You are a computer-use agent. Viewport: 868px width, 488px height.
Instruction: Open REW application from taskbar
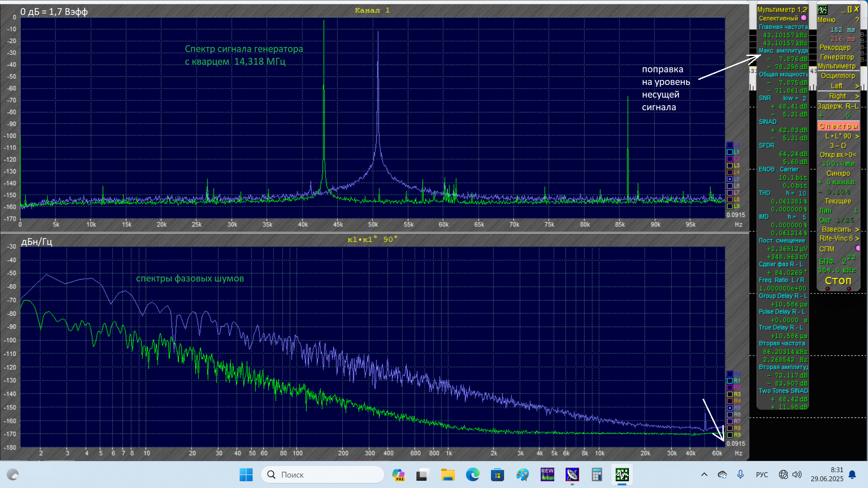click(547, 474)
